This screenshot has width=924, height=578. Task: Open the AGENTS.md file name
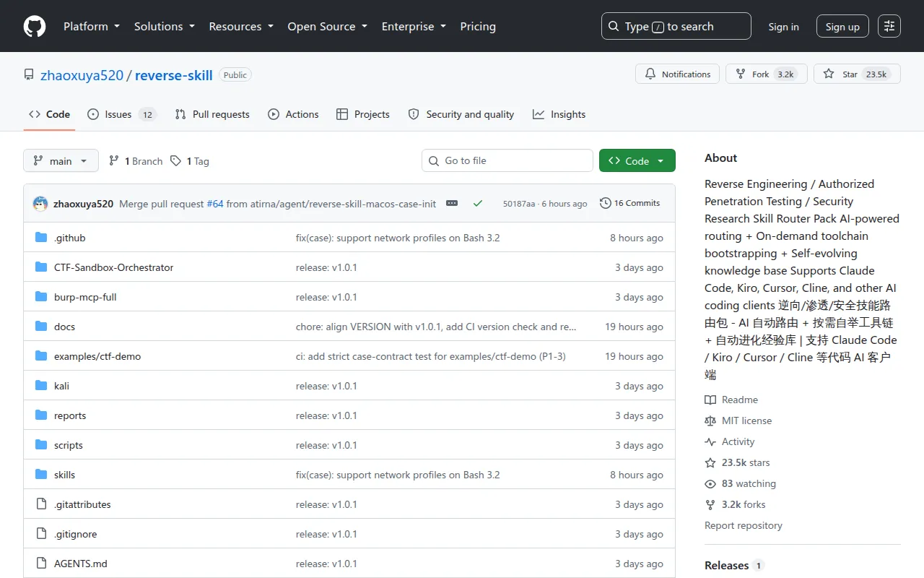[81, 564]
